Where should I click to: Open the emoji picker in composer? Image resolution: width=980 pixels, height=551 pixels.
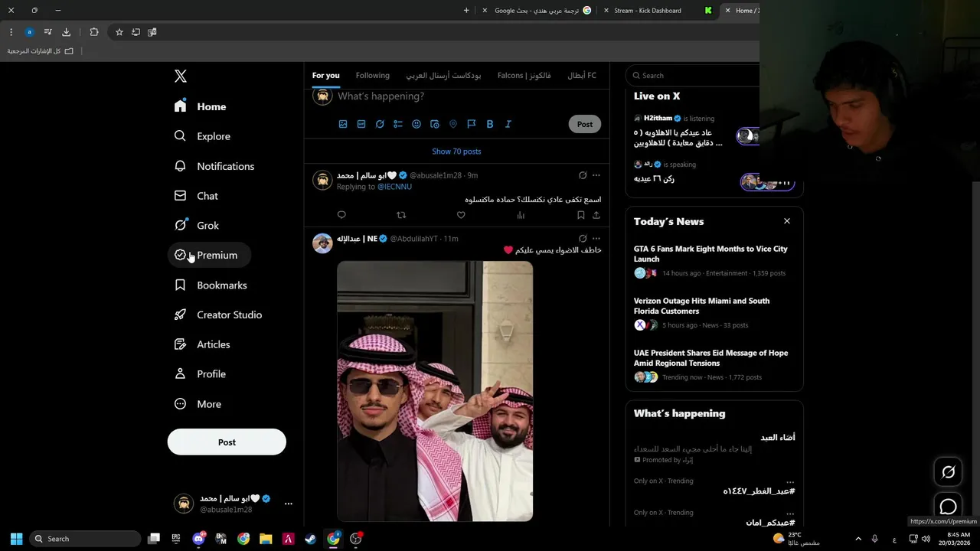pyautogui.click(x=416, y=124)
